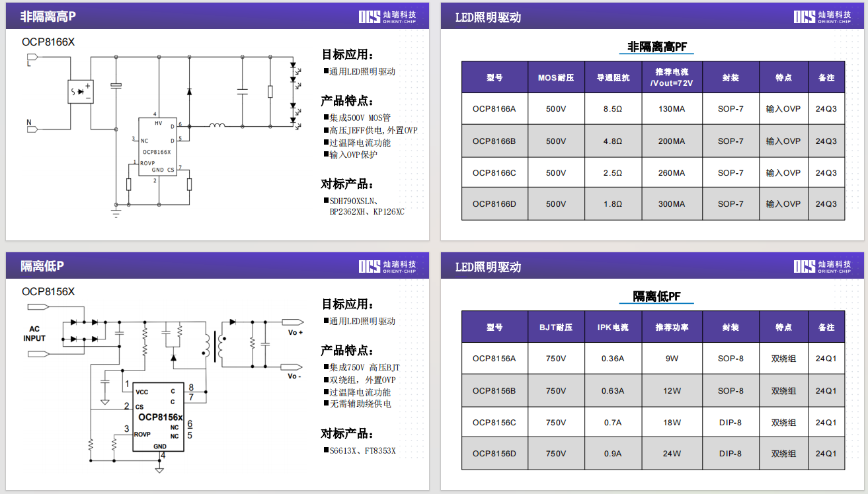Click the OCS logo on the 非隔离高P slide

(387, 17)
